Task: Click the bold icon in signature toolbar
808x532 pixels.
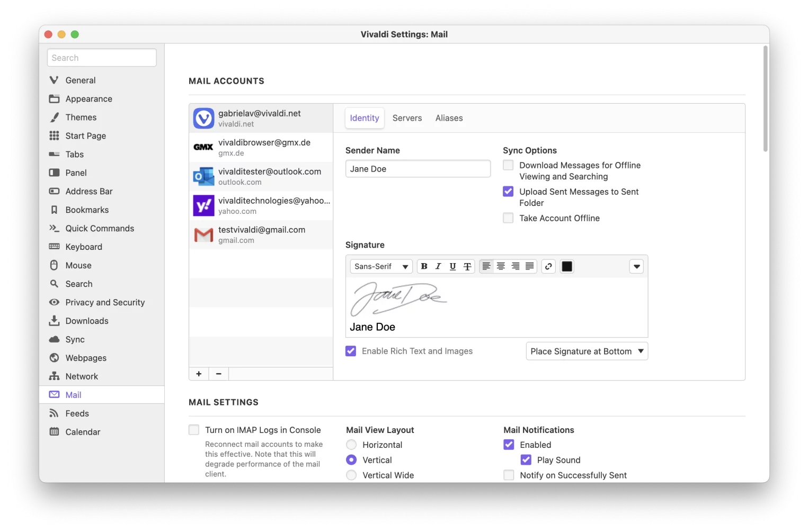Action: coord(424,266)
